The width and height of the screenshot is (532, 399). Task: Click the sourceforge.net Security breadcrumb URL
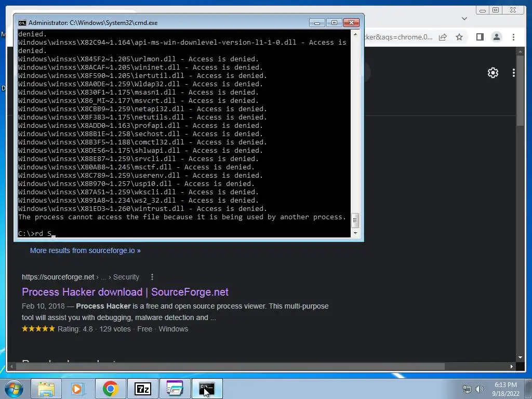coord(81,277)
